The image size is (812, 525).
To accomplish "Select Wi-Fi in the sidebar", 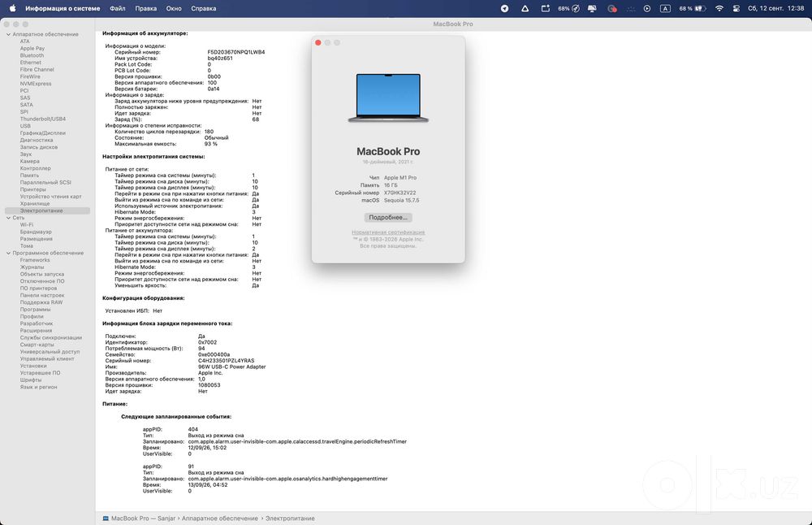I will [x=27, y=225].
